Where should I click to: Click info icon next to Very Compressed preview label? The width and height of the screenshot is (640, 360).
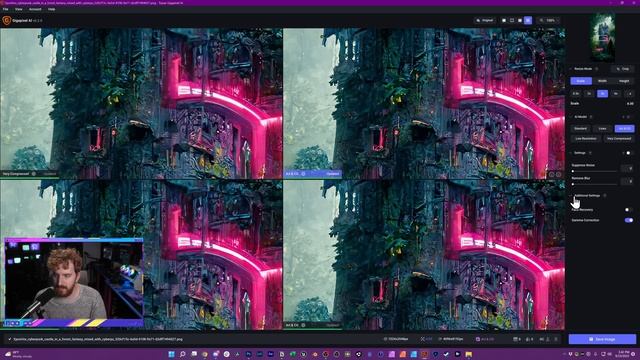pyautogui.click(x=34, y=174)
